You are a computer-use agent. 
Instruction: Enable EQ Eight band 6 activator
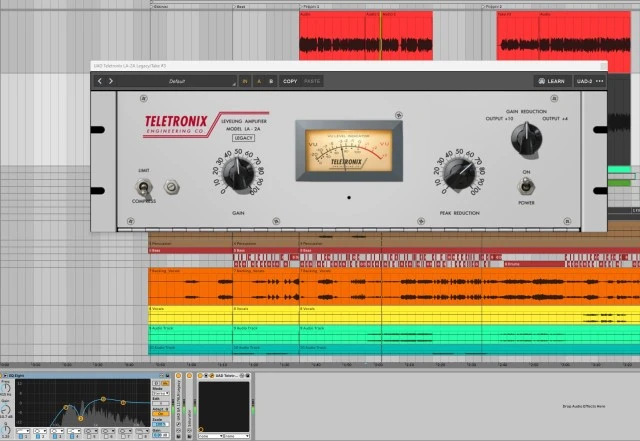click(106, 437)
